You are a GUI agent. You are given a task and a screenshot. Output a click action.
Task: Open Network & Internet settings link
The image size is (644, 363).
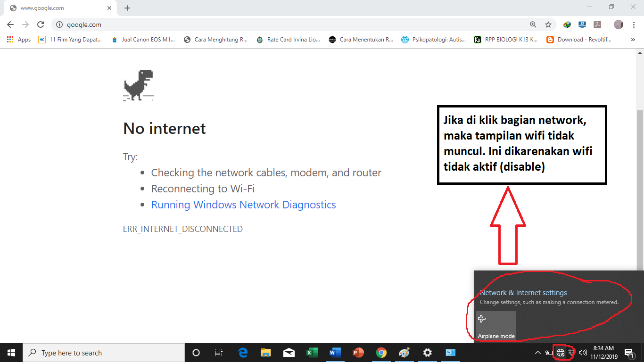click(523, 293)
